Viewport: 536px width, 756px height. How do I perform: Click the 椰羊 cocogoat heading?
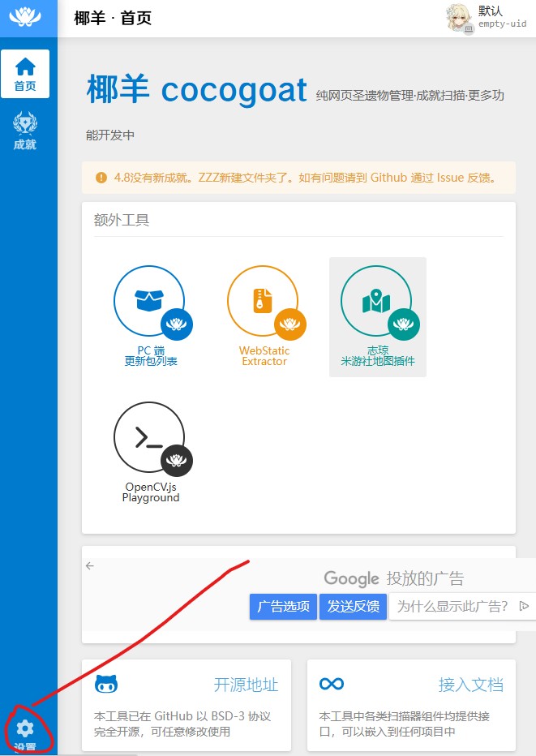coord(197,90)
